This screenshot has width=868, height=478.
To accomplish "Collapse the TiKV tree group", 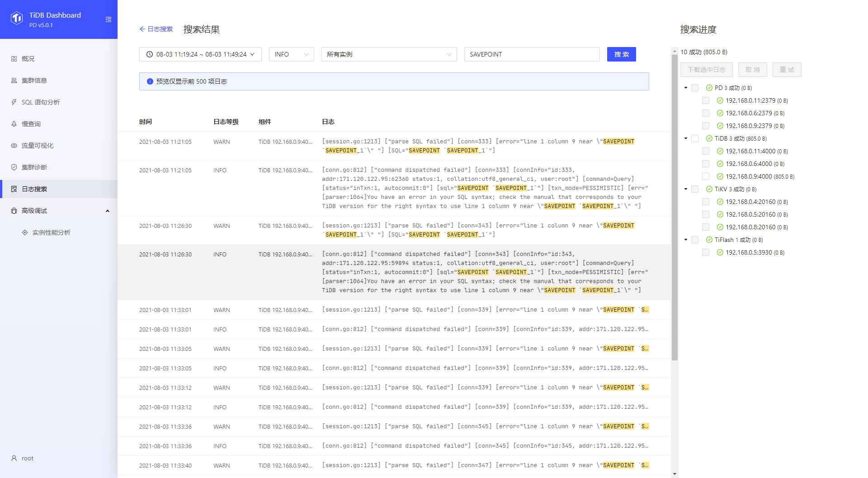I will pos(686,189).
